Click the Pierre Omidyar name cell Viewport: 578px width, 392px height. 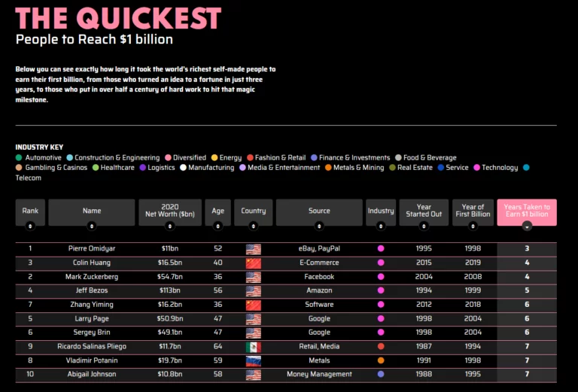click(92, 248)
